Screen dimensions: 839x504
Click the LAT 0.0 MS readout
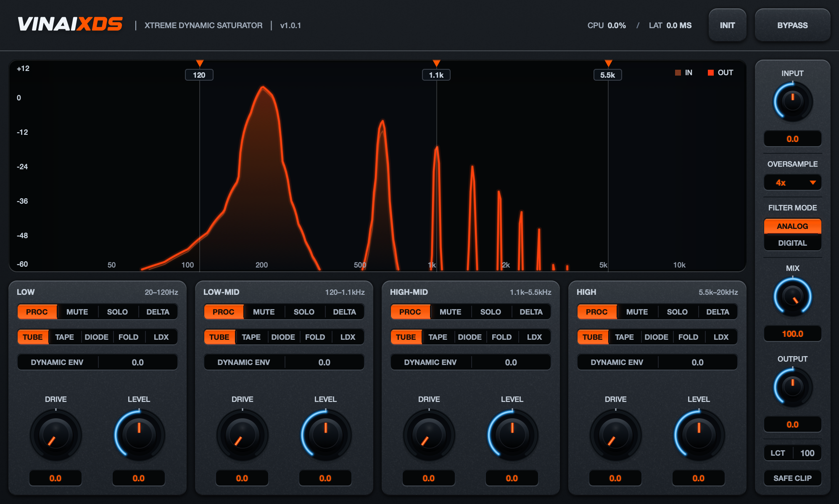(670, 26)
